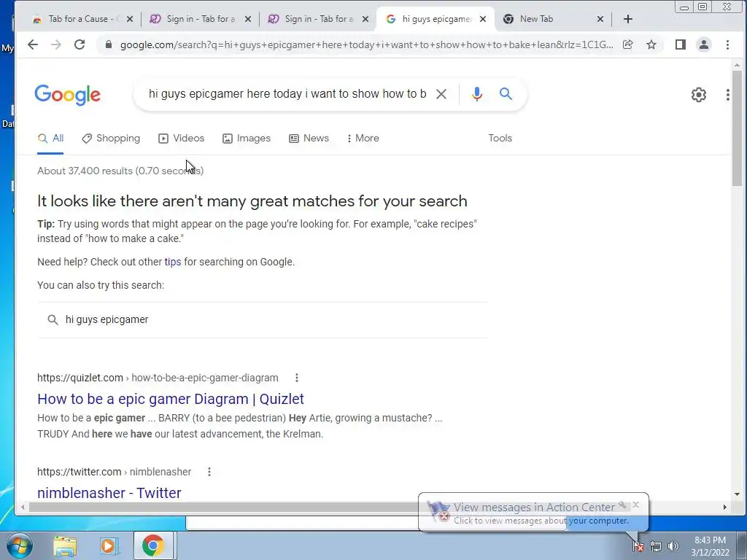Open Windows Explorer from the taskbar
Image resolution: width=747 pixels, height=560 pixels.
(x=65, y=546)
